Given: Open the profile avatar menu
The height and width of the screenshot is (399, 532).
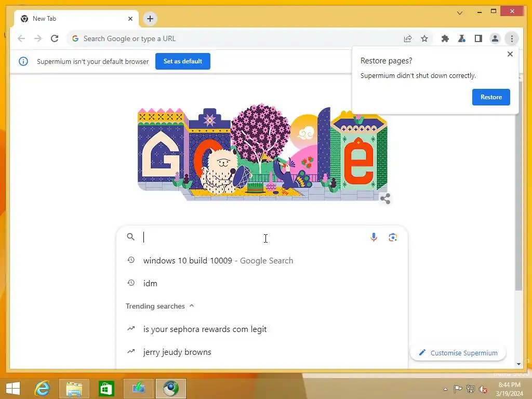Looking at the screenshot, I should point(495,38).
